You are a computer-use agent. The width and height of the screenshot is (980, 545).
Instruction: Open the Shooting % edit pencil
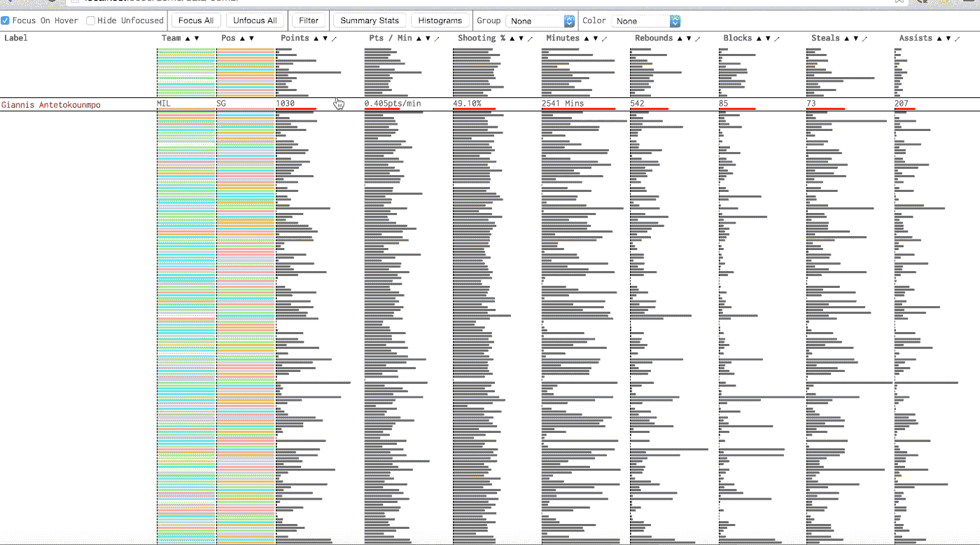(x=531, y=38)
